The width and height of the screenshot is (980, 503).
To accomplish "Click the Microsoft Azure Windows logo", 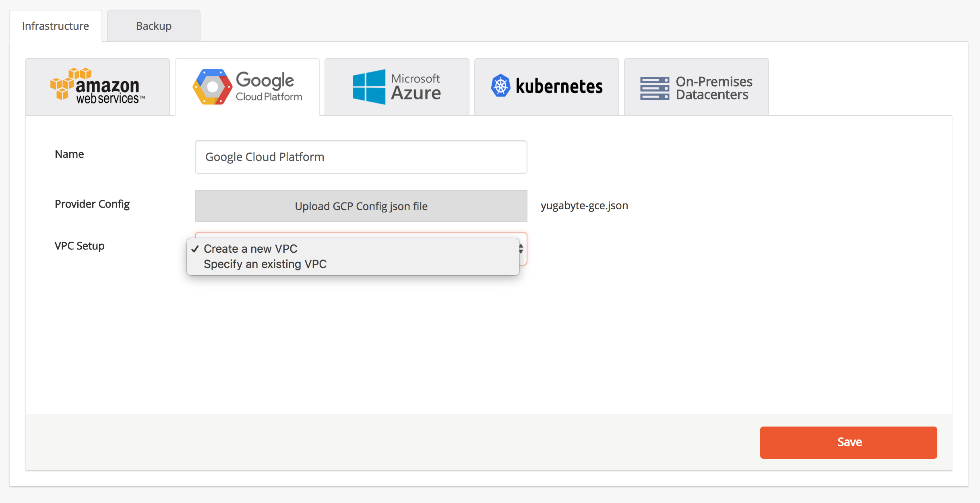I will click(369, 87).
